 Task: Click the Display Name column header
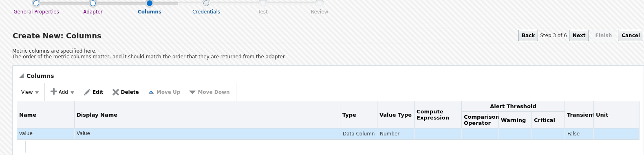pyautogui.click(x=207, y=115)
